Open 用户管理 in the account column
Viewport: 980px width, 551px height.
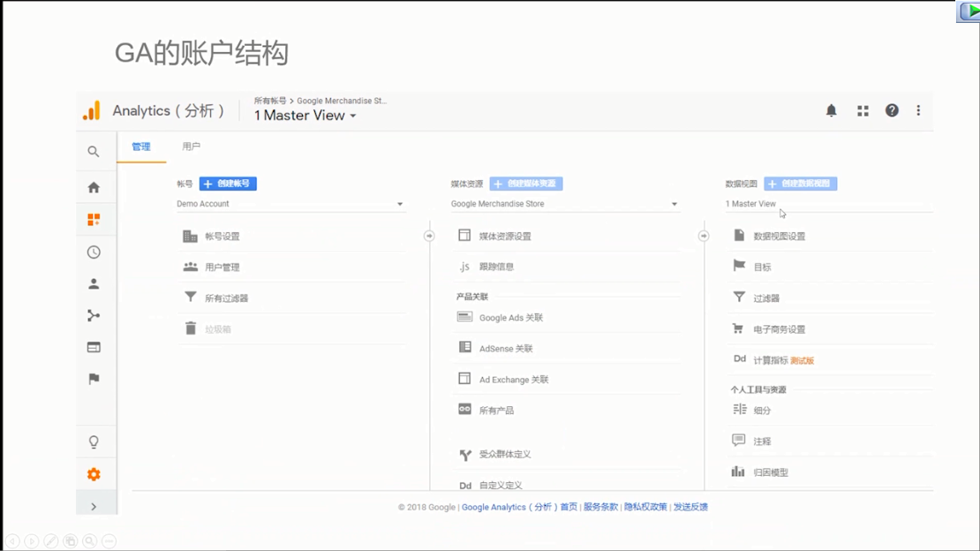click(222, 267)
